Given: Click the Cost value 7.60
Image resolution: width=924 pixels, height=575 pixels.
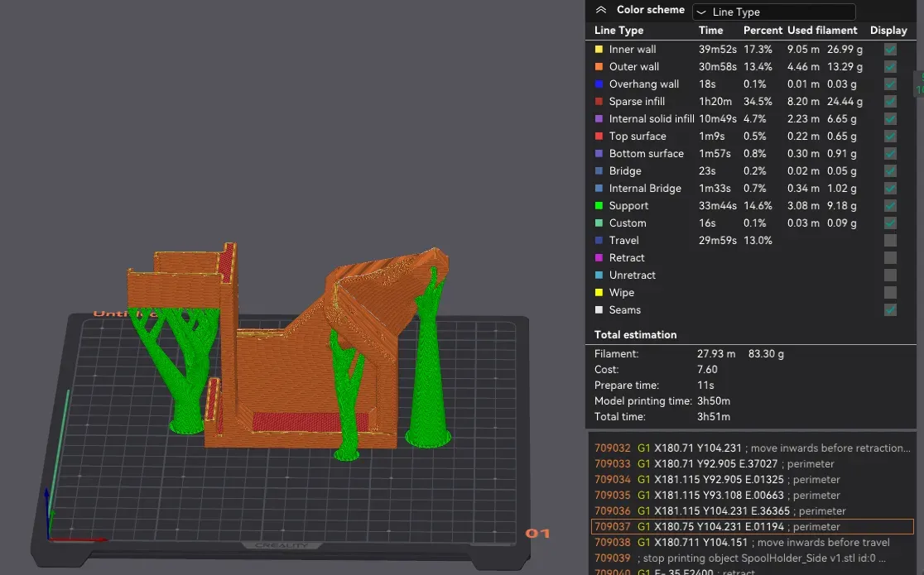Looking at the screenshot, I should (707, 369).
